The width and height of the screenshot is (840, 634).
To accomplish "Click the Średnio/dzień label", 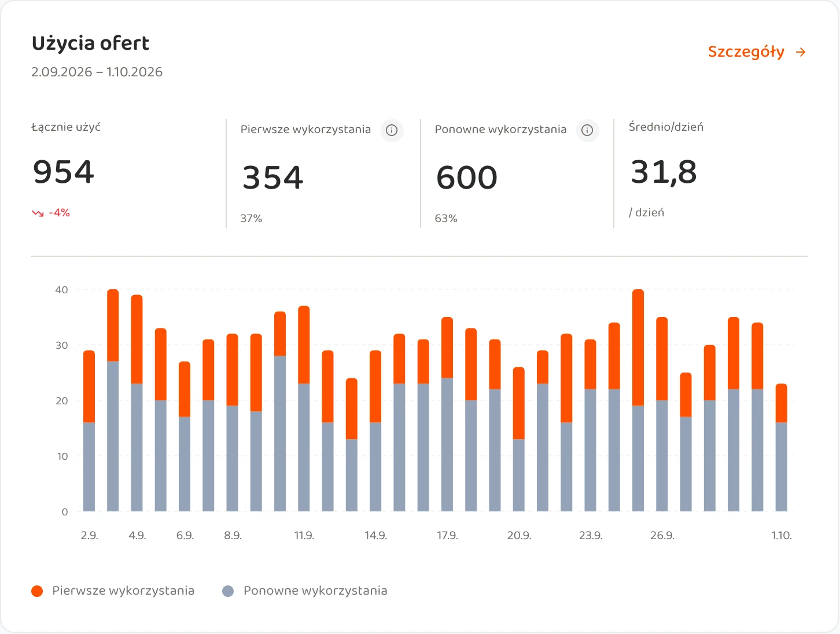I will click(x=666, y=127).
